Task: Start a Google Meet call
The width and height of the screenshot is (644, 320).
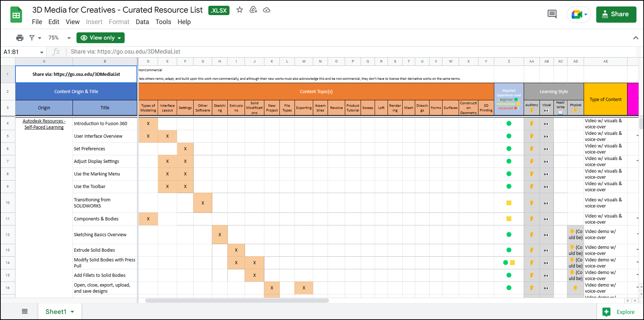Action: [x=576, y=14]
